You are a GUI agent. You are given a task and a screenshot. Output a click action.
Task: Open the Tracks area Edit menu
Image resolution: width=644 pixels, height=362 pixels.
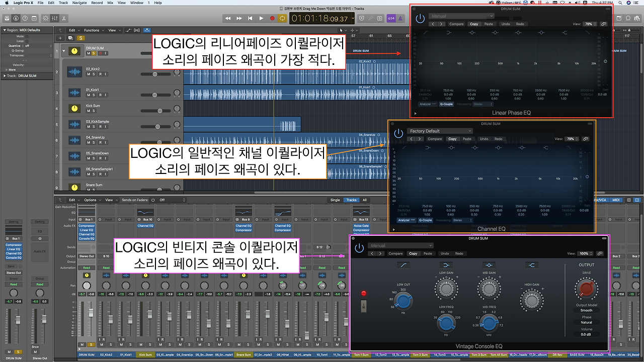click(73, 30)
